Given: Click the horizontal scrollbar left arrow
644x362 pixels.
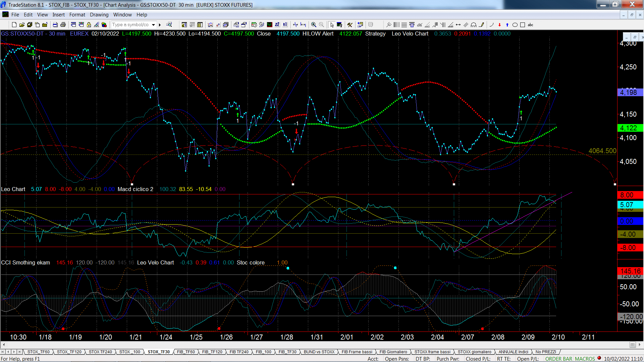Looking at the screenshot, I should pos(4,345).
